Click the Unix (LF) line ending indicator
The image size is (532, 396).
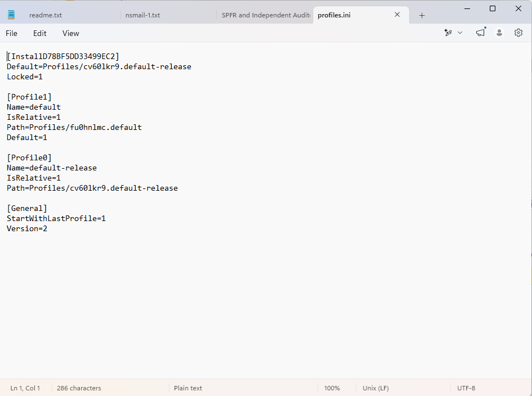375,388
